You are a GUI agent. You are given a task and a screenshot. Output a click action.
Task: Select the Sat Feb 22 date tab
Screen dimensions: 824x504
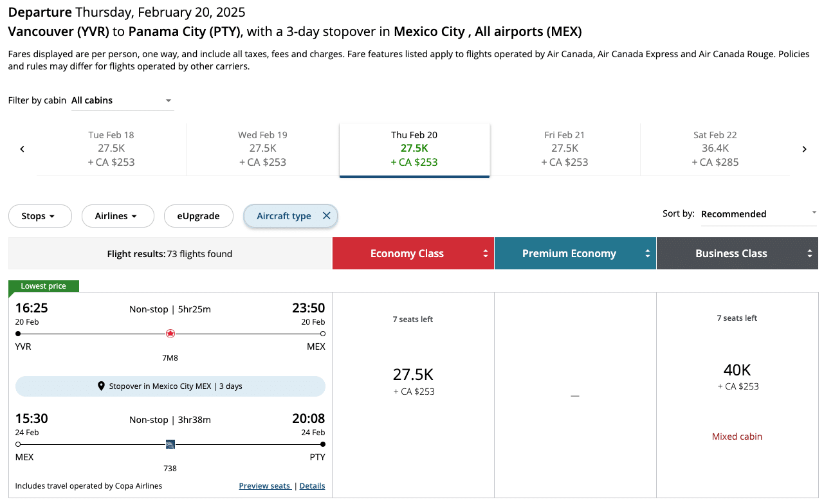pos(715,148)
